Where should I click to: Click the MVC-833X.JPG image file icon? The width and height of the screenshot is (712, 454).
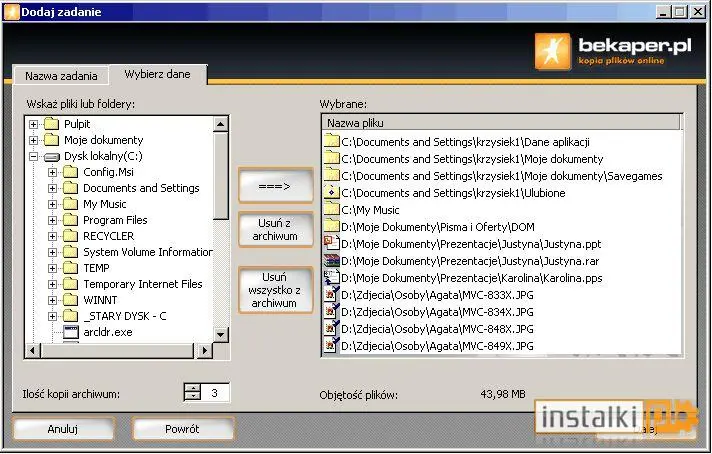pos(331,295)
